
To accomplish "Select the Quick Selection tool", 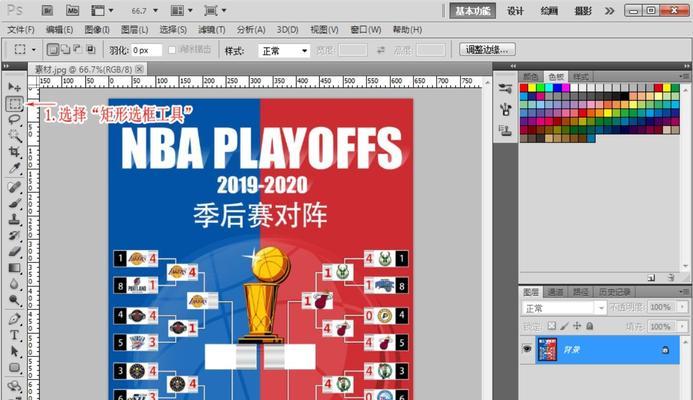I will (14, 136).
